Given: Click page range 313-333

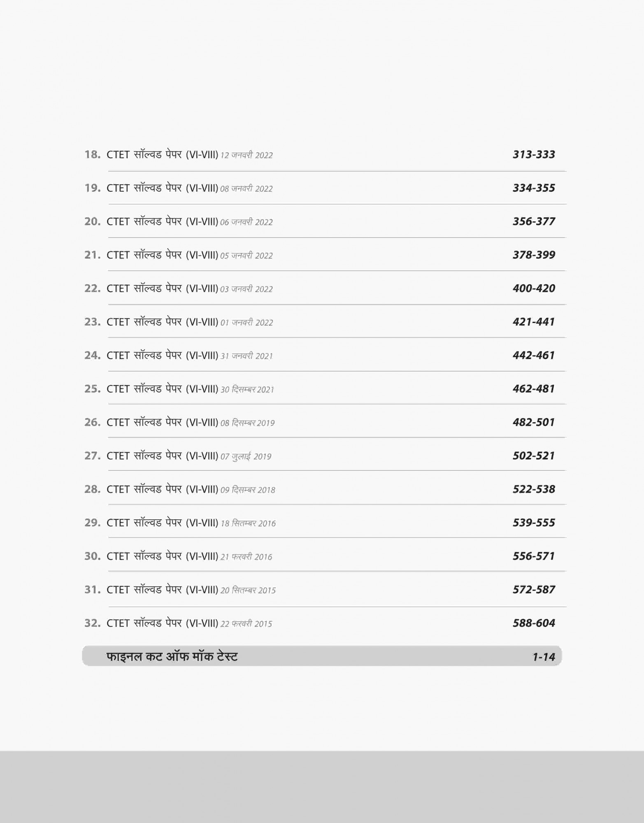Looking at the screenshot, I should (534, 154).
